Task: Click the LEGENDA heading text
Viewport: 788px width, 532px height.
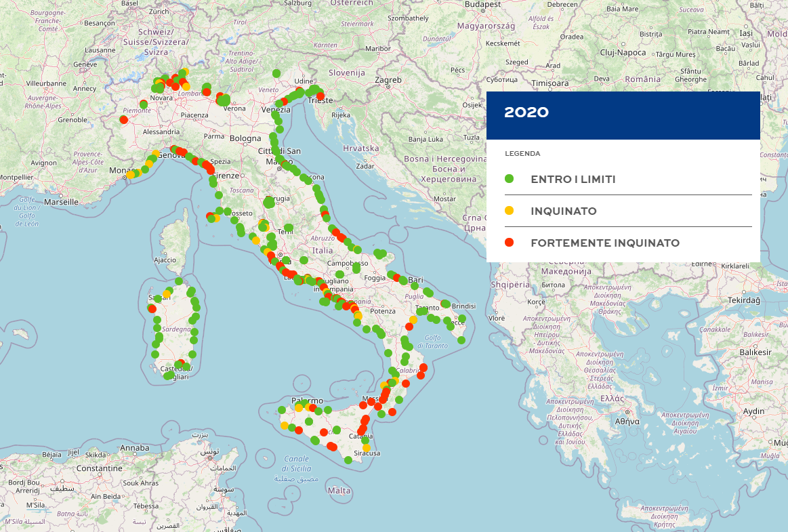Action: pos(522,153)
